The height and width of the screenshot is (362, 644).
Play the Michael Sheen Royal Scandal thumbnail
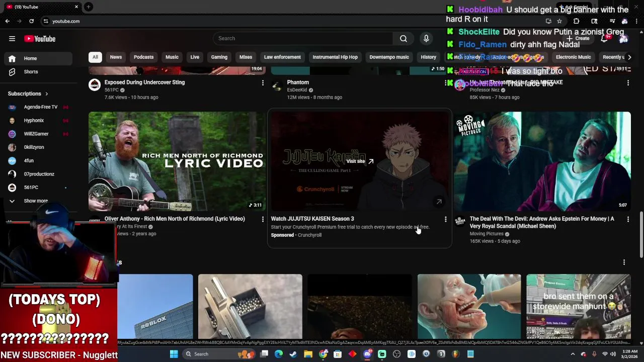click(x=542, y=161)
